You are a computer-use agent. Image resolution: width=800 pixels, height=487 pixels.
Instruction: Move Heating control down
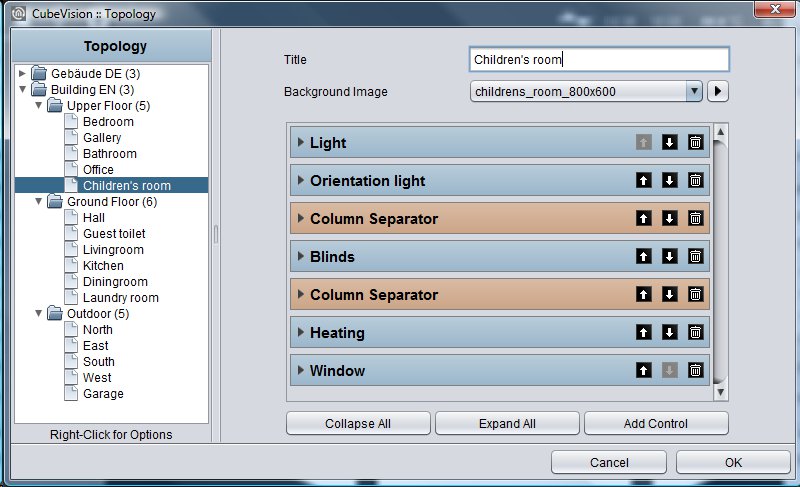coord(669,332)
